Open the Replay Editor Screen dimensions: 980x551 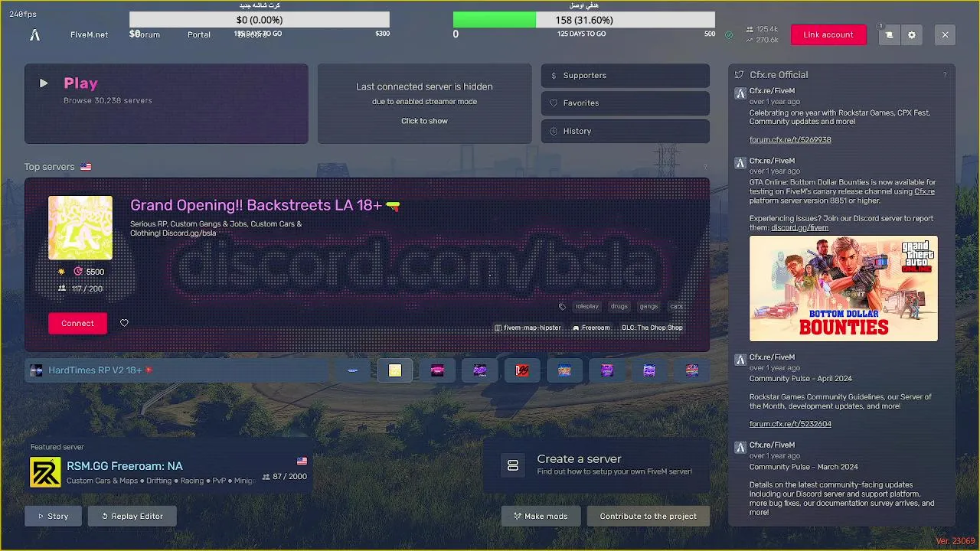132,516
